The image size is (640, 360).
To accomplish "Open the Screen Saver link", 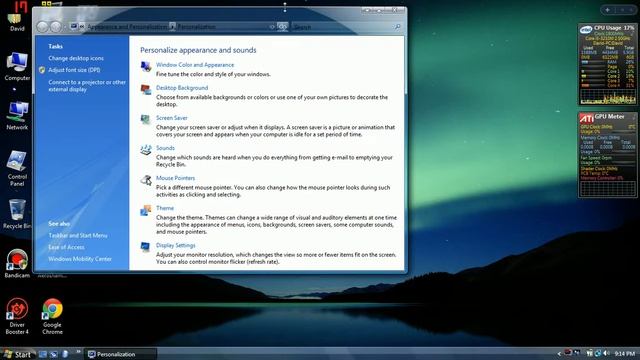I will click(171, 118).
